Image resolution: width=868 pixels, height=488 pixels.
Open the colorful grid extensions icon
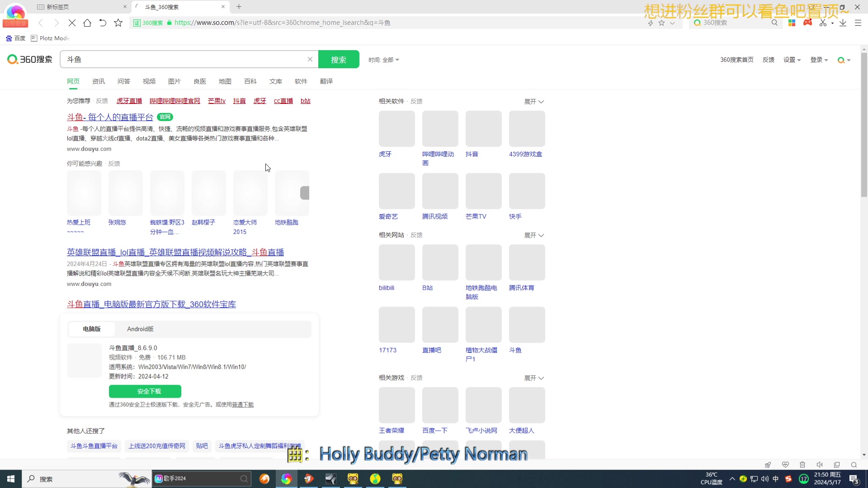[792, 23]
